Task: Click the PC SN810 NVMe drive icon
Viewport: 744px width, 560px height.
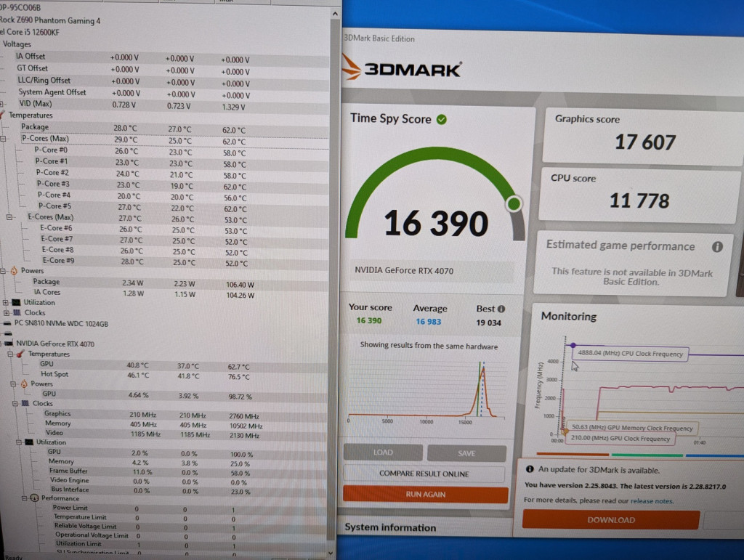Action: pos(7,323)
